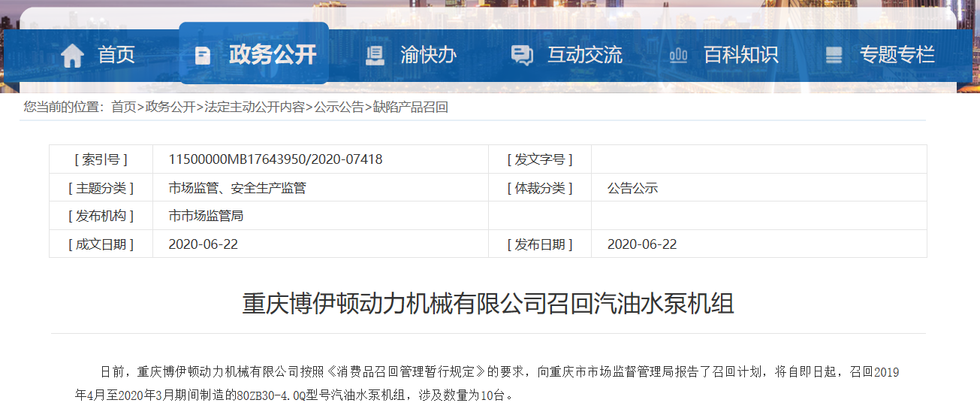Open 法定主动公开内容 in the breadcrumb

[x=255, y=108]
